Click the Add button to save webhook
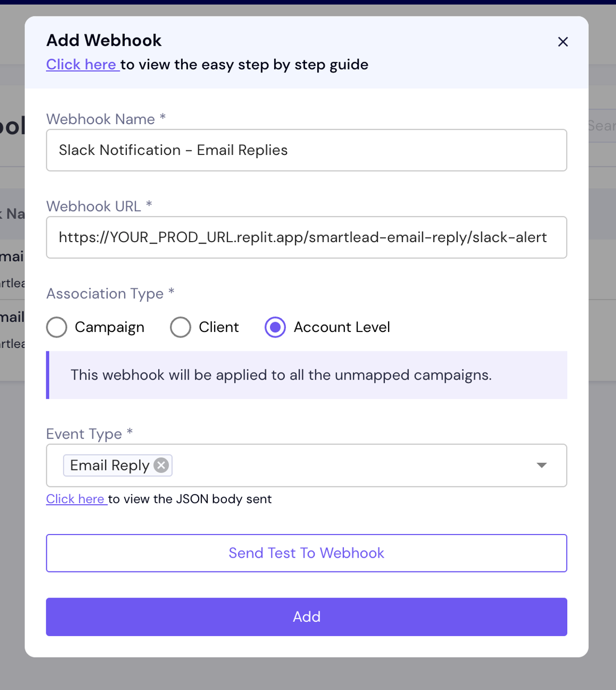Viewport: 616px width, 690px height. pos(306,617)
